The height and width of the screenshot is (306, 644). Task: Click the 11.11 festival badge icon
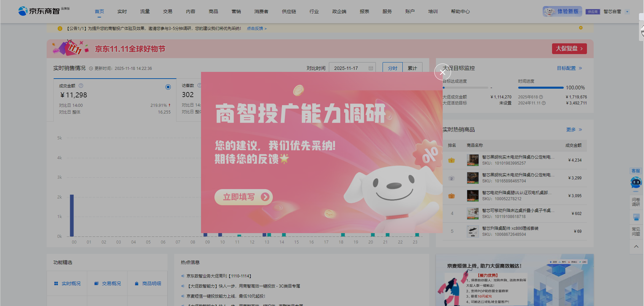click(71, 48)
